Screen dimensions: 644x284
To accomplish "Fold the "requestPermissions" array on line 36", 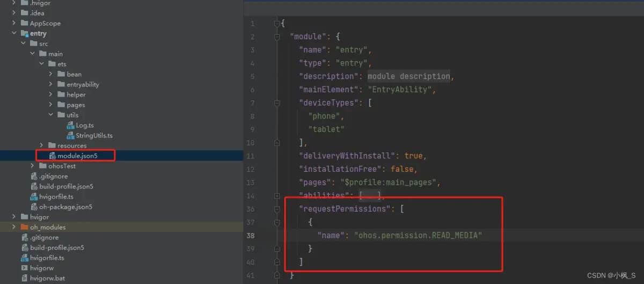I will coord(277,209).
